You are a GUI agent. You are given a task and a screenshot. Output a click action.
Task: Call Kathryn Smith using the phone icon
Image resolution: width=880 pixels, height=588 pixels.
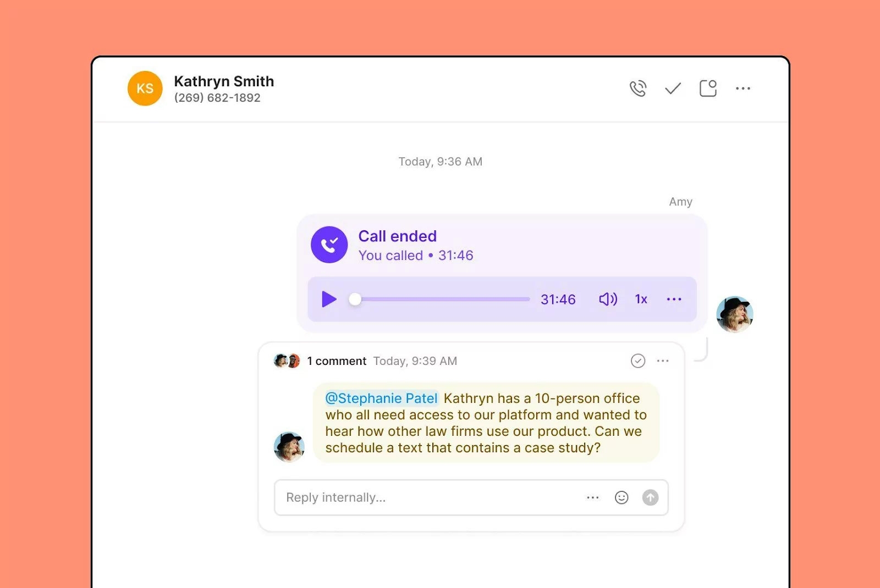click(638, 88)
